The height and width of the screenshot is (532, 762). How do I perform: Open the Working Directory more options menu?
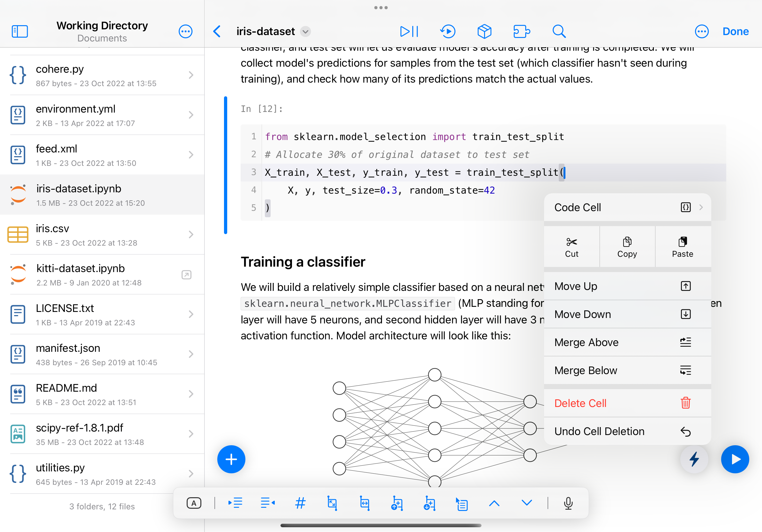click(185, 32)
